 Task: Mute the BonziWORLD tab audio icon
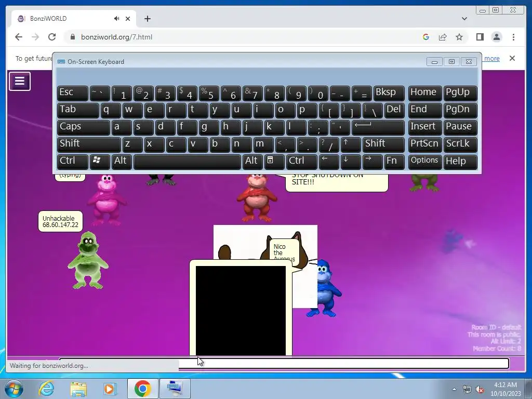(x=117, y=19)
